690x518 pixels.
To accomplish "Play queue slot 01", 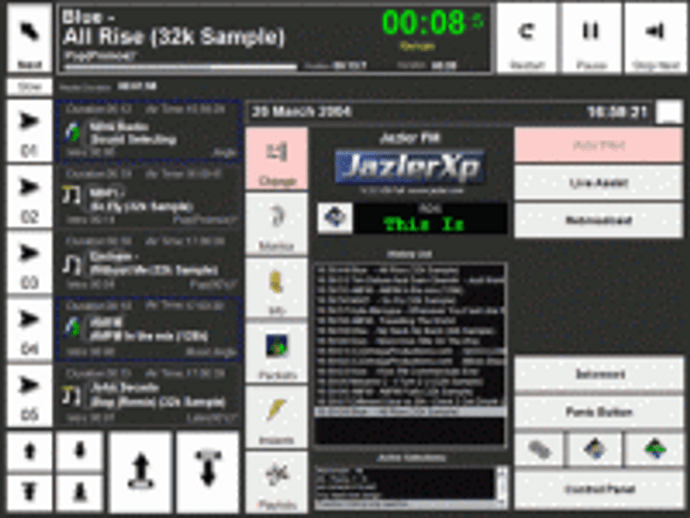I will point(29,131).
